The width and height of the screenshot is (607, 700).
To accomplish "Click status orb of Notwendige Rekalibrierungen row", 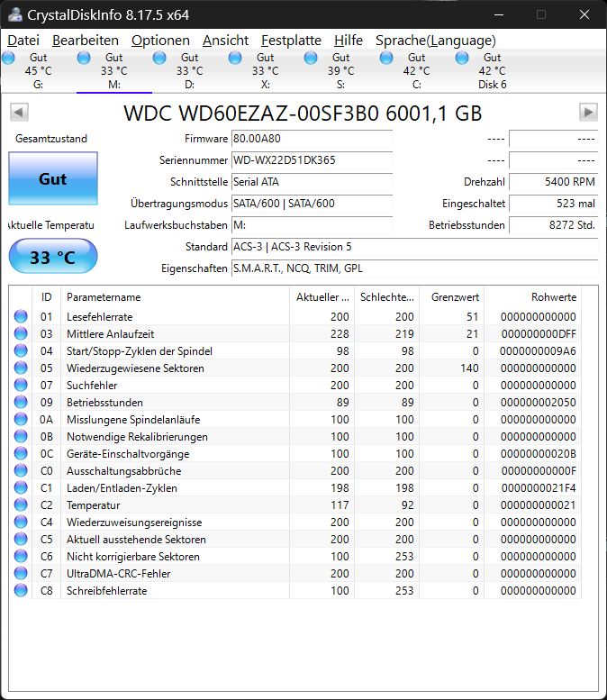I will [21, 436].
